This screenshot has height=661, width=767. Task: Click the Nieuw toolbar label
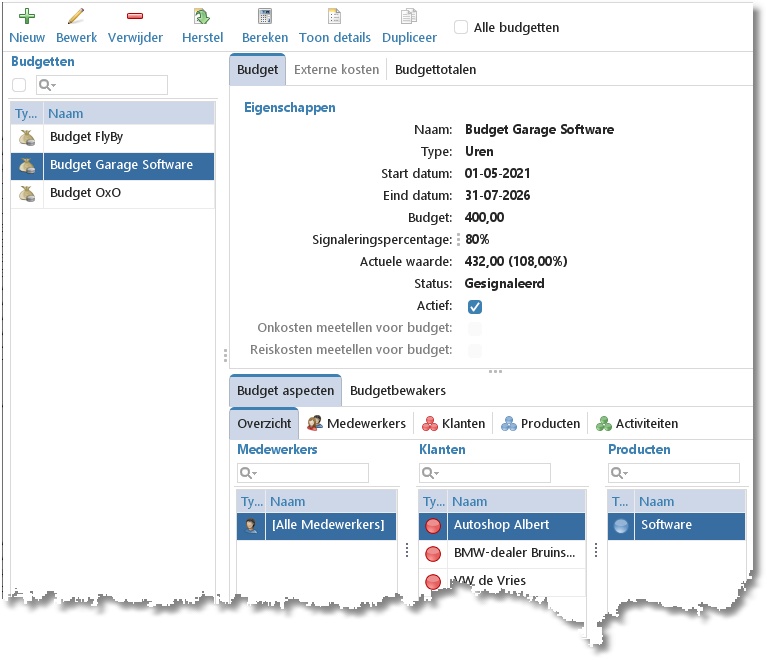pos(27,38)
